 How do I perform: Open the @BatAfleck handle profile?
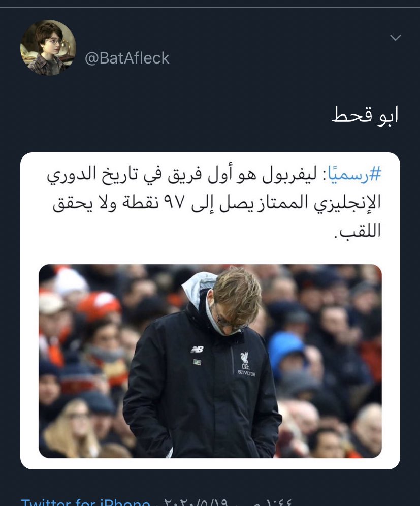coord(127,58)
